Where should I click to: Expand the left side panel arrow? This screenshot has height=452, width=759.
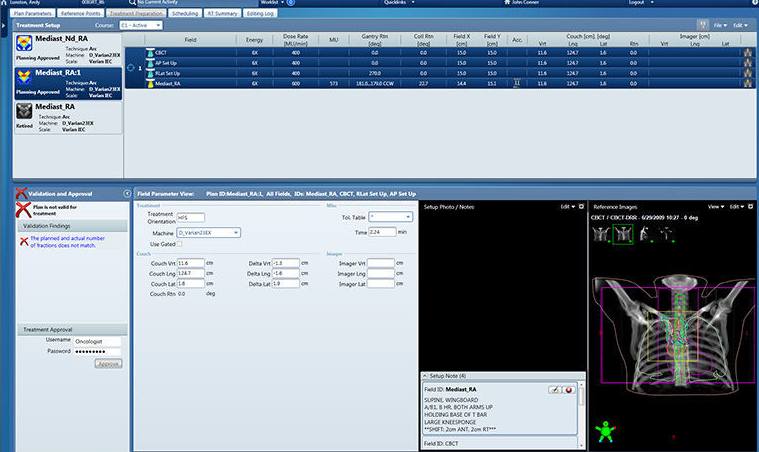4,25
